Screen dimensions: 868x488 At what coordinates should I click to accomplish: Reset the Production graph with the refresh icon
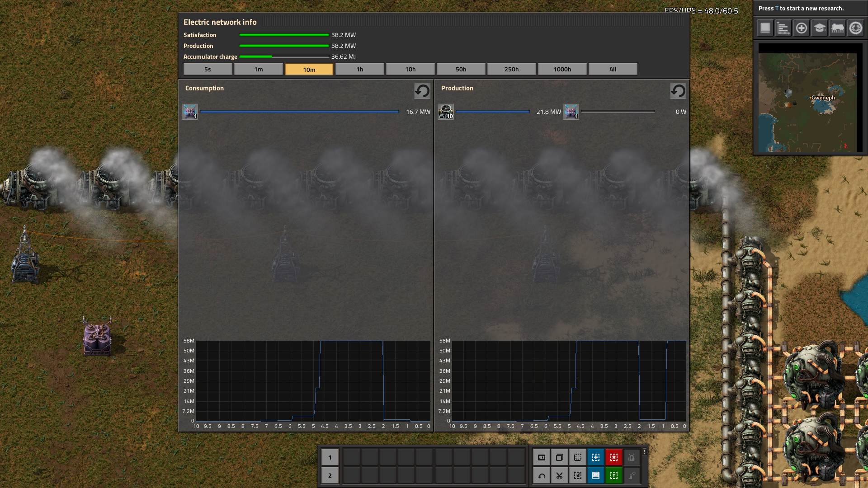pos(678,91)
